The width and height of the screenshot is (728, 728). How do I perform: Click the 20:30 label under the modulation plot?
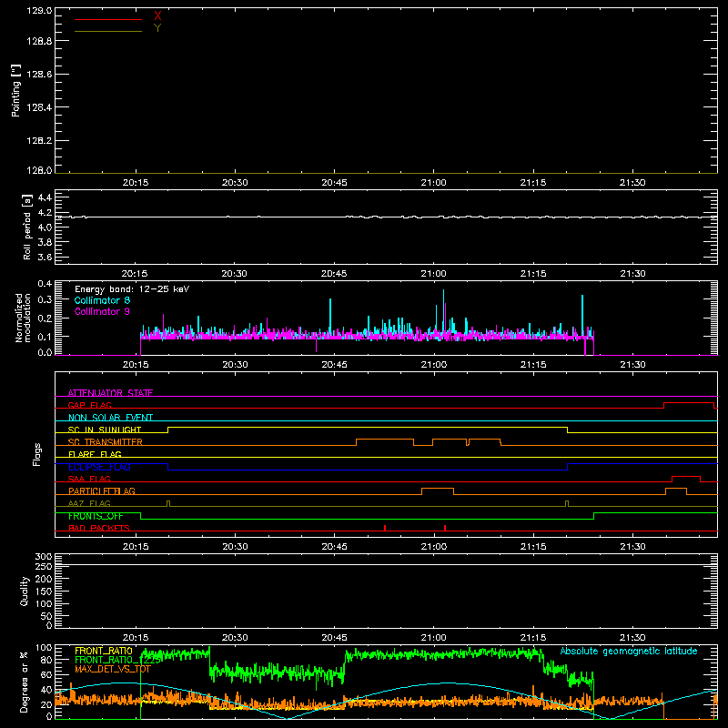point(235,365)
